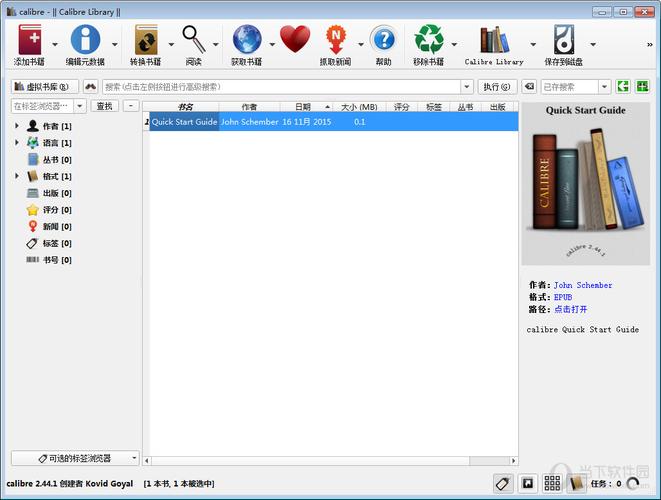Select the Quick Start Guide book row

pos(330,121)
